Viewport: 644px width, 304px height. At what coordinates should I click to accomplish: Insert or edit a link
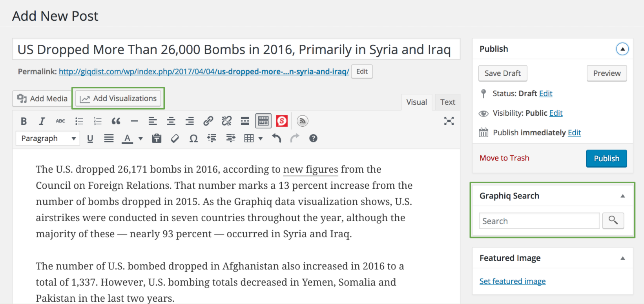[x=208, y=121]
